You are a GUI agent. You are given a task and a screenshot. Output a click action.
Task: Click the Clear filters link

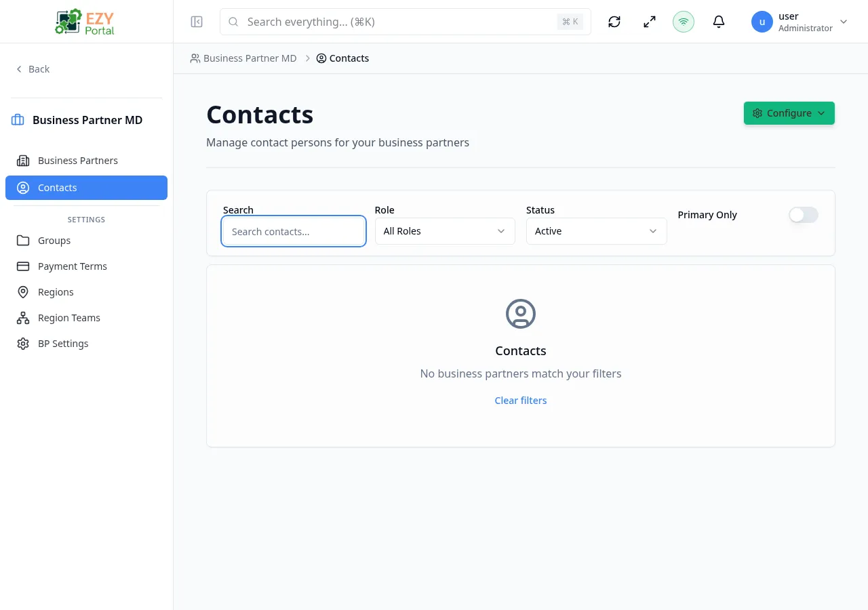click(x=520, y=400)
